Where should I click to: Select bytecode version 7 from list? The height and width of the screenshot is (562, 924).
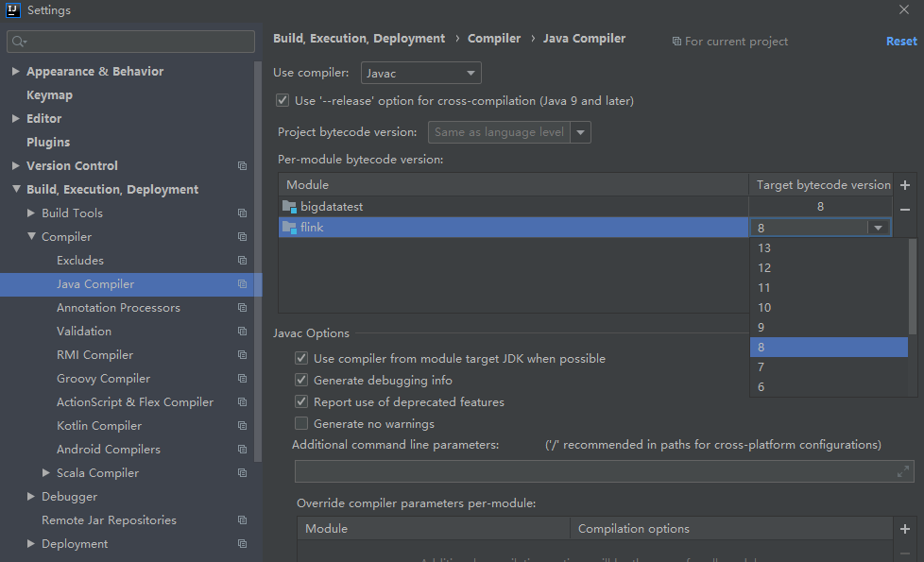pyautogui.click(x=829, y=367)
